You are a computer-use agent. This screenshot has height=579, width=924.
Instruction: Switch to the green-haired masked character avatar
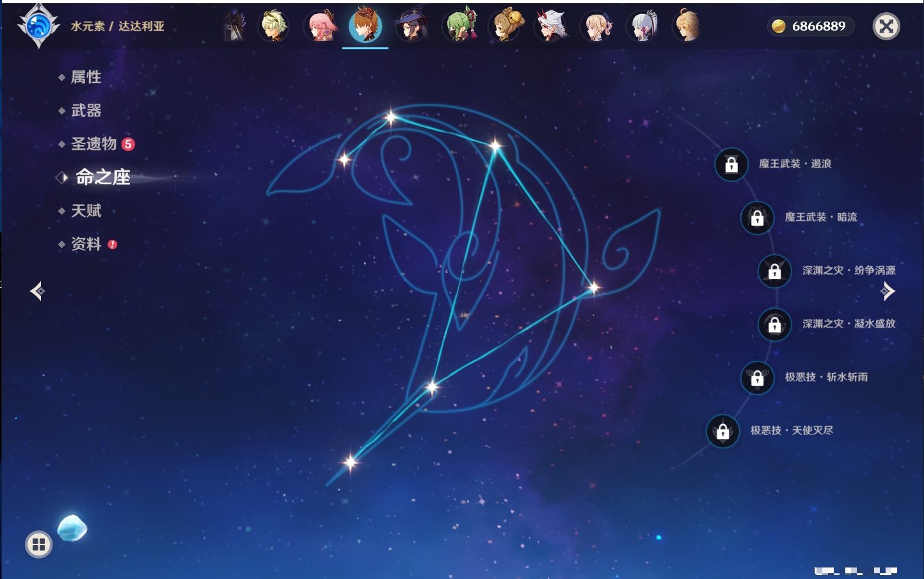click(x=459, y=26)
